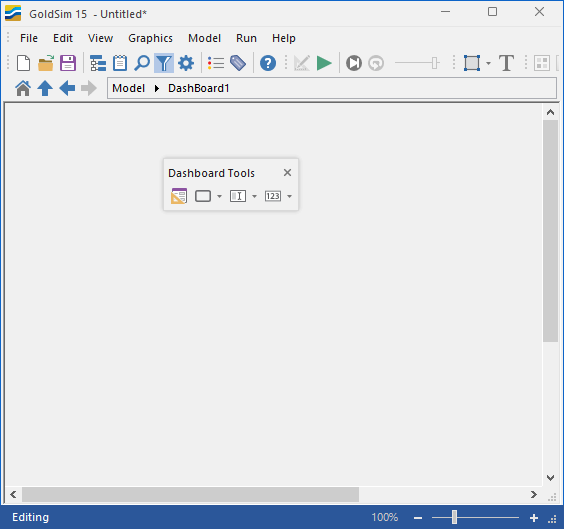Viewport: 564px width, 529px height.
Task: Go back using the left arrow
Action: 67,88
